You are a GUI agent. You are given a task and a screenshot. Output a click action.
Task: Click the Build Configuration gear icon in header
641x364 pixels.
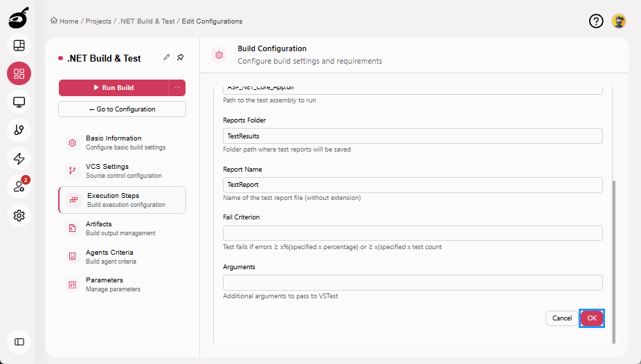point(219,55)
